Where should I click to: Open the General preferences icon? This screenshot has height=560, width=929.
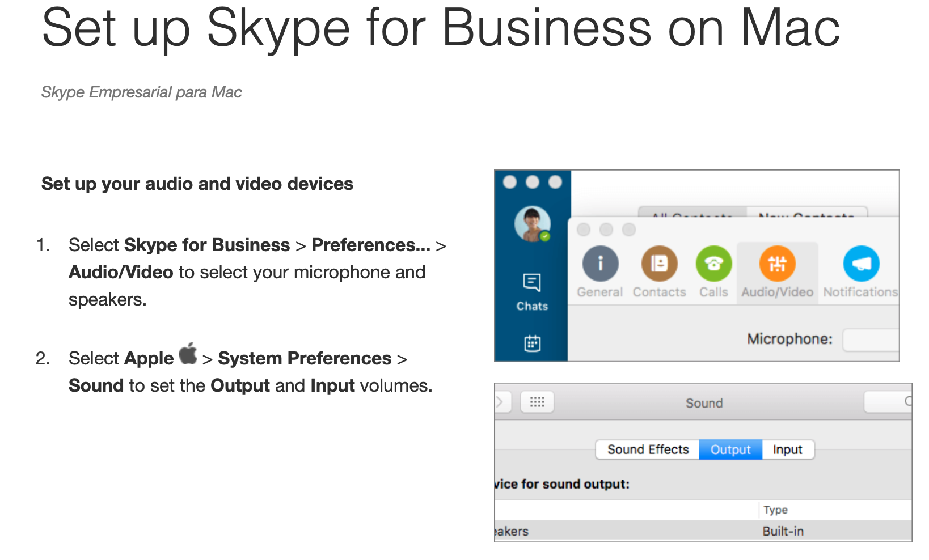[600, 264]
